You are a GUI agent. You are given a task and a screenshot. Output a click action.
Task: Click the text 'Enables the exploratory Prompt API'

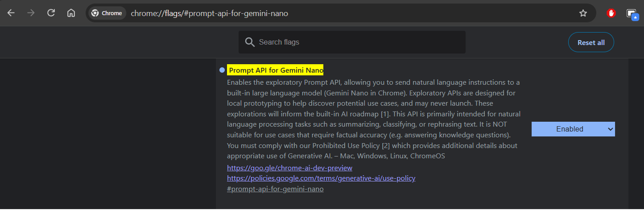coord(284,82)
